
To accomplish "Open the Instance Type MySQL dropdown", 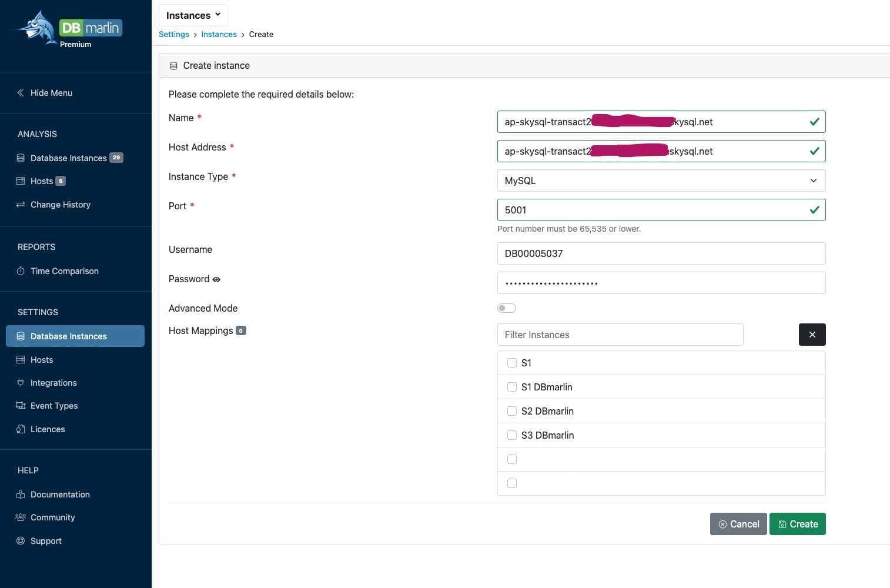I will click(661, 181).
